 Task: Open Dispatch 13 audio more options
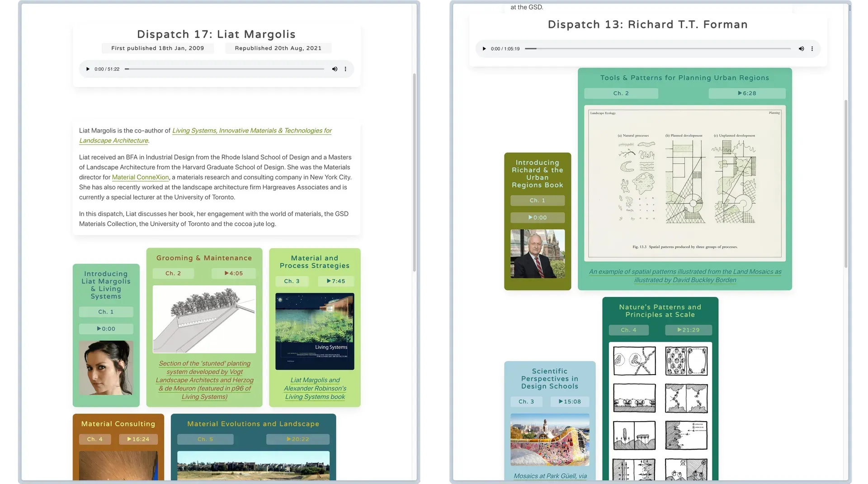click(812, 49)
